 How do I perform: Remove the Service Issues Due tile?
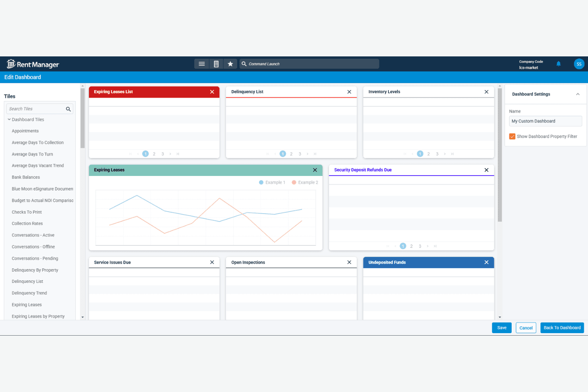pos(212,263)
